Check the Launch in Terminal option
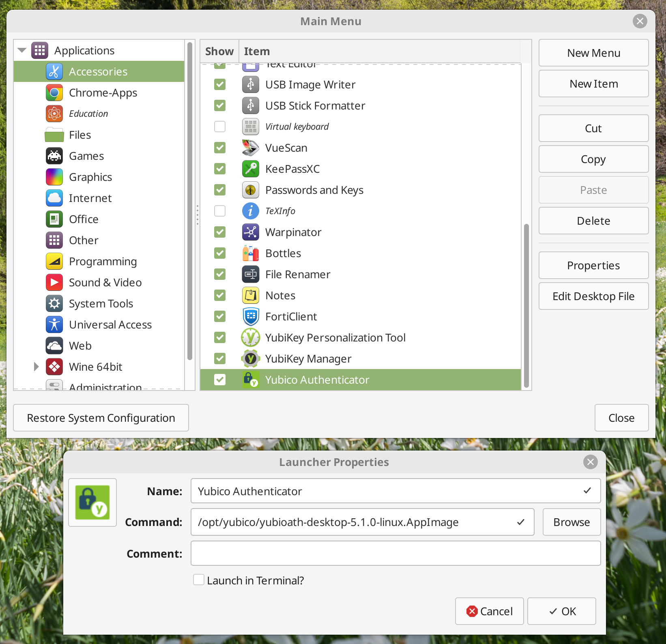The height and width of the screenshot is (644, 666). point(199,580)
